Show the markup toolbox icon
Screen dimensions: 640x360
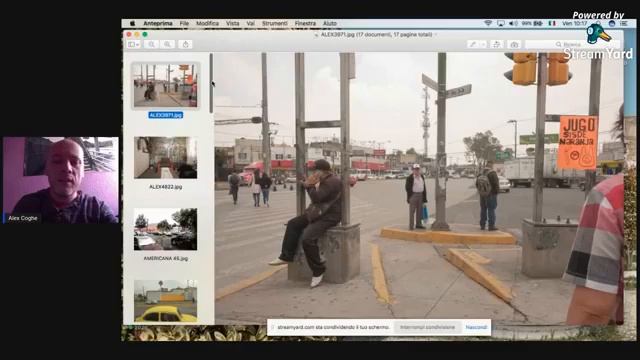point(514,44)
